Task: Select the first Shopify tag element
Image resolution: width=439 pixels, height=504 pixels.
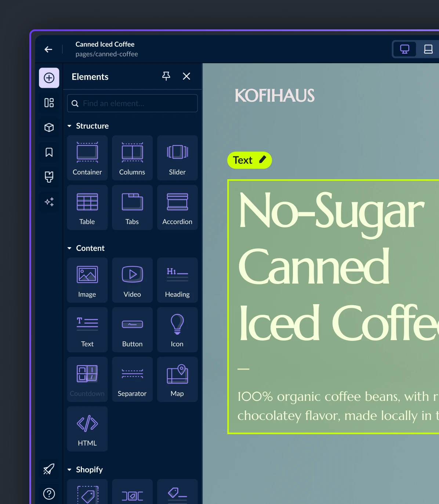Action: (87, 492)
